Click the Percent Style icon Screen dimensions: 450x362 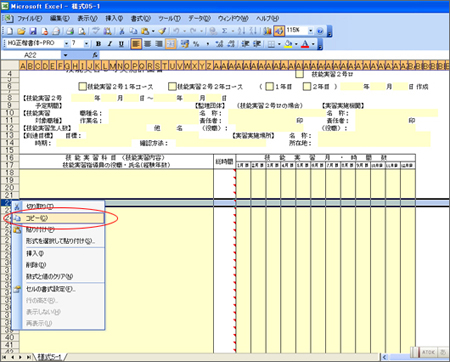[x=196, y=44]
